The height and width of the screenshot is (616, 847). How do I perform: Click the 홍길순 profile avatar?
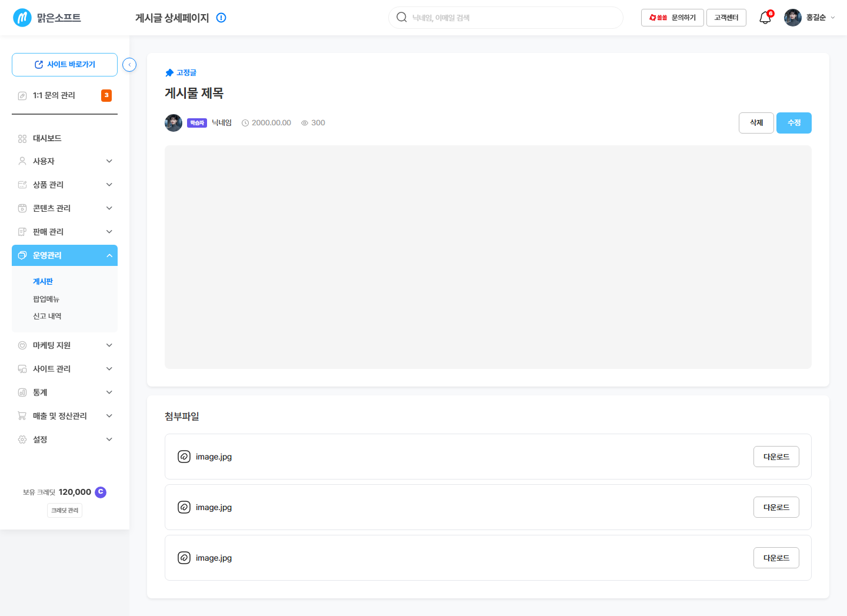pyautogui.click(x=793, y=18)
